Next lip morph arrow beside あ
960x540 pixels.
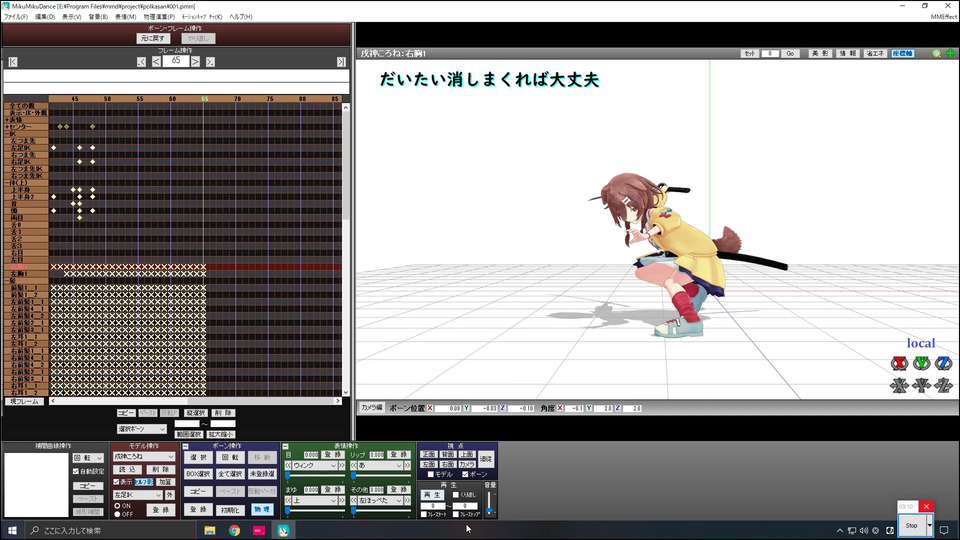click(408, 466)
